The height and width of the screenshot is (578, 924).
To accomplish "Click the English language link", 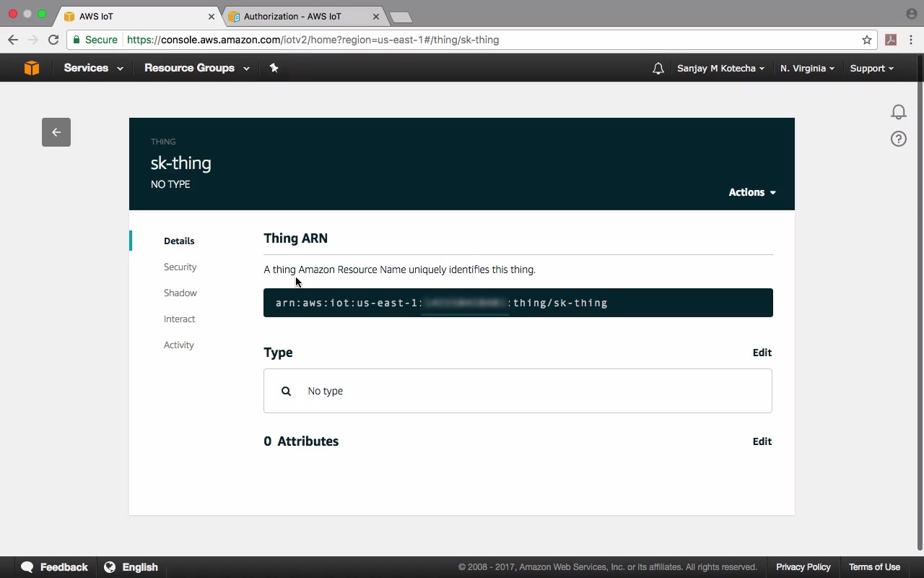I will pos(140,567).
